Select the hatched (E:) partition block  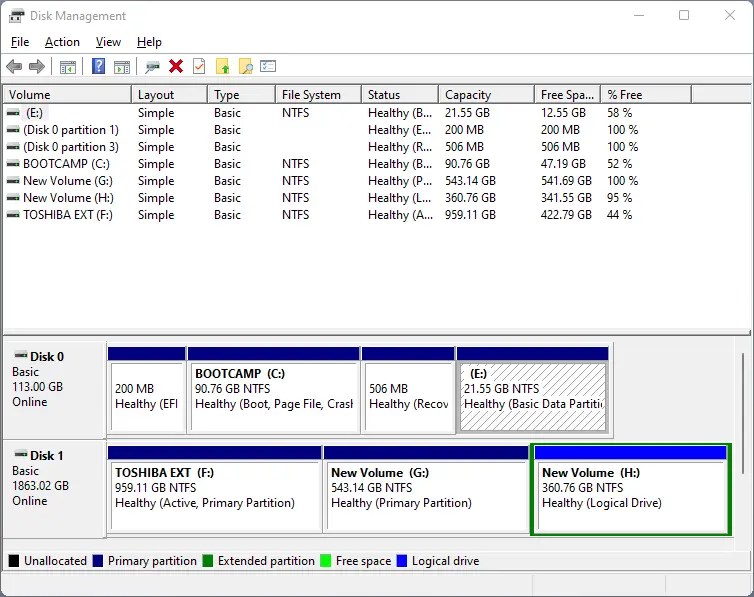[533, 390]
